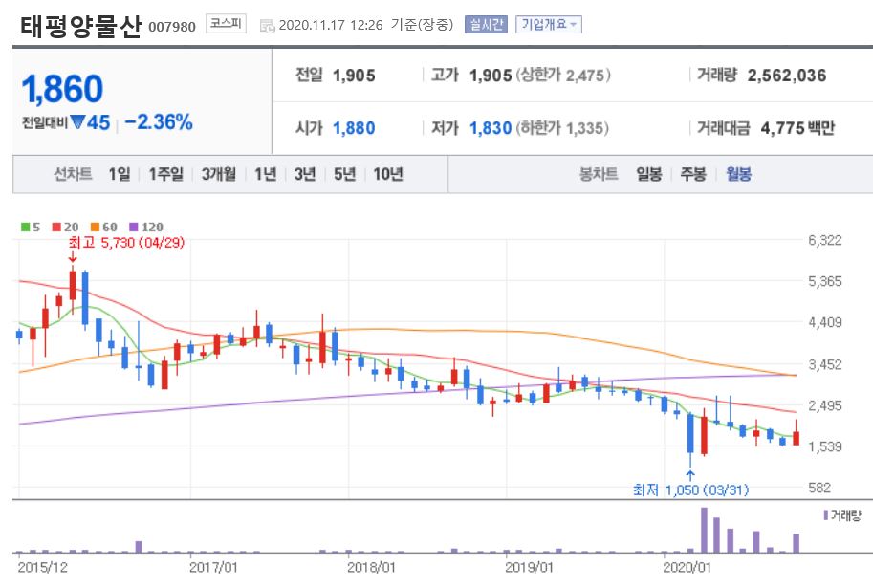The height and width of the screenshot is (588, 873).
Task: Click the 거래대금 value 4,775 백만
Action: [797, 129]
